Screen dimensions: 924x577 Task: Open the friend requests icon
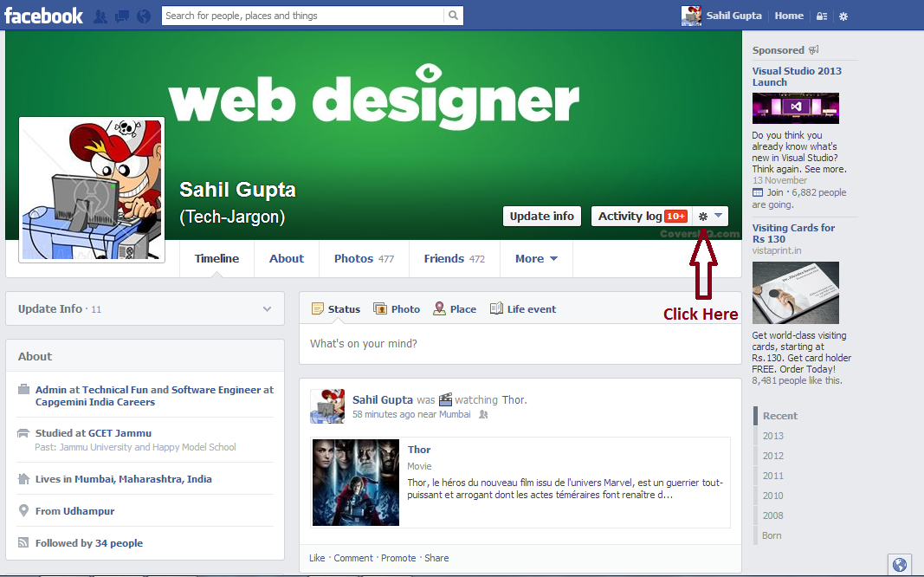pos(100,16)
